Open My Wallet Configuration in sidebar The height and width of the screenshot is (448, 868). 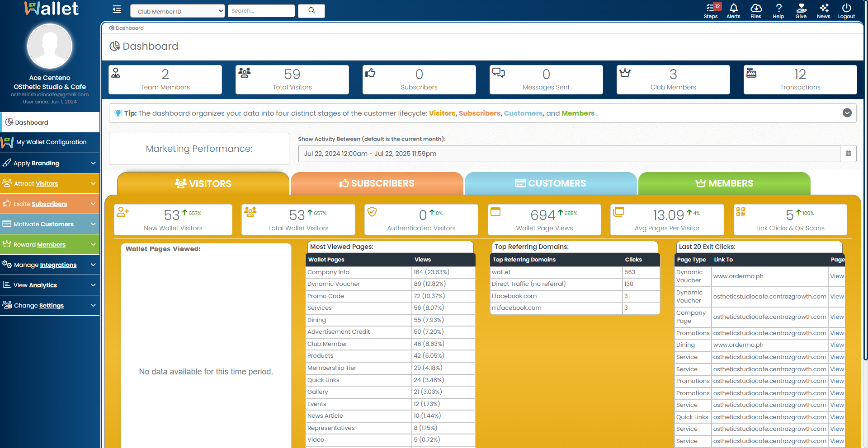[50, 142]
